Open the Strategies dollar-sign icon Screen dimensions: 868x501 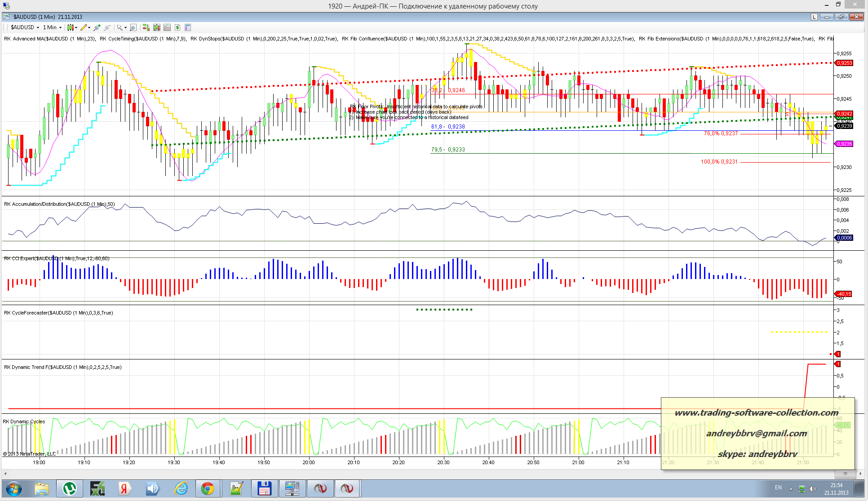click(177, 27)
